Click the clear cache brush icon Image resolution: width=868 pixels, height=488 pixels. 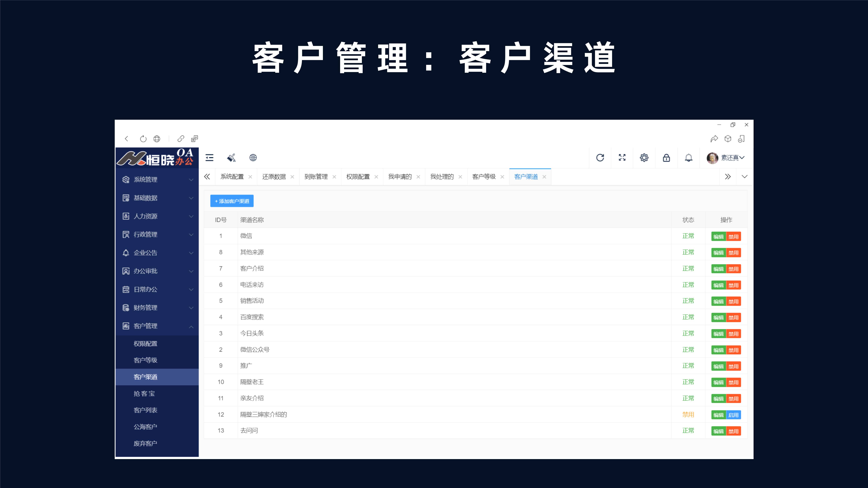(x=231, y=158)
